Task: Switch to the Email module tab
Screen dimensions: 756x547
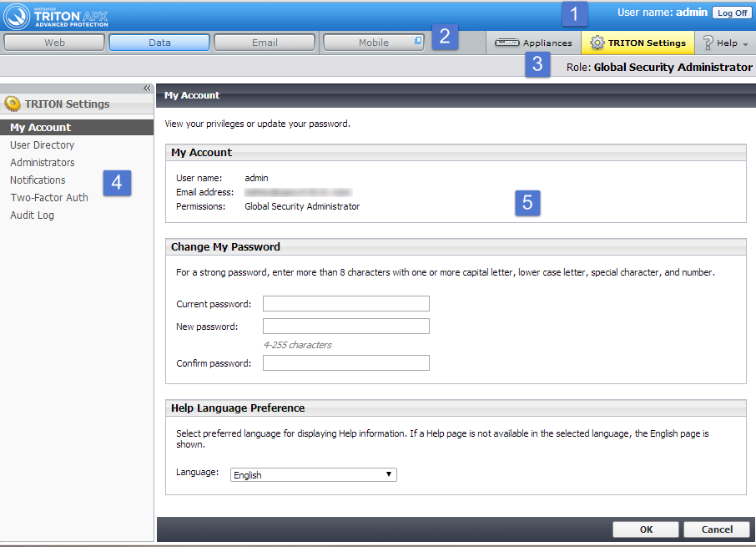Action: coord(265,43)
